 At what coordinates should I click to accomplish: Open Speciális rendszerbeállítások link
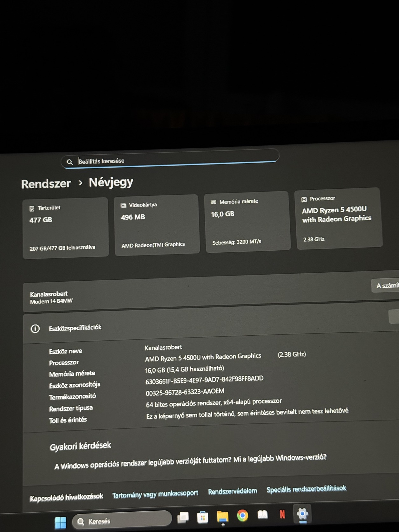(x=306, y=489)
